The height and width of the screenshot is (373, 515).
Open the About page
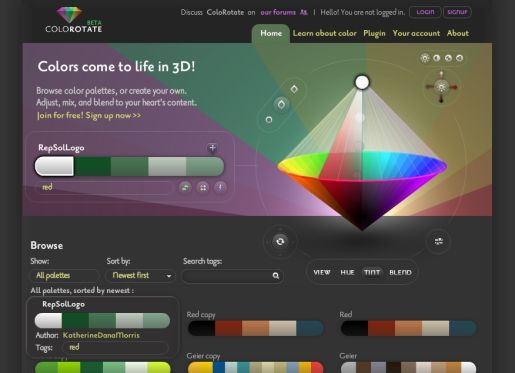tap(458, 33)
